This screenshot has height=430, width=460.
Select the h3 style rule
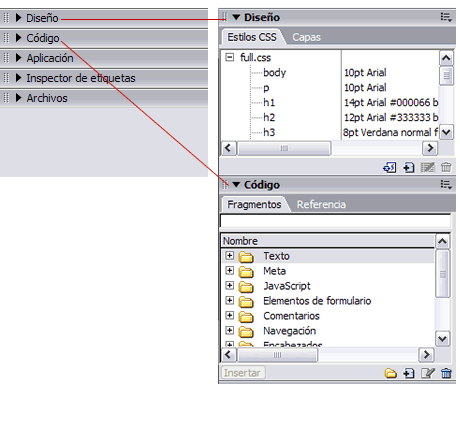pyautogui.click(x=269, y=133)
